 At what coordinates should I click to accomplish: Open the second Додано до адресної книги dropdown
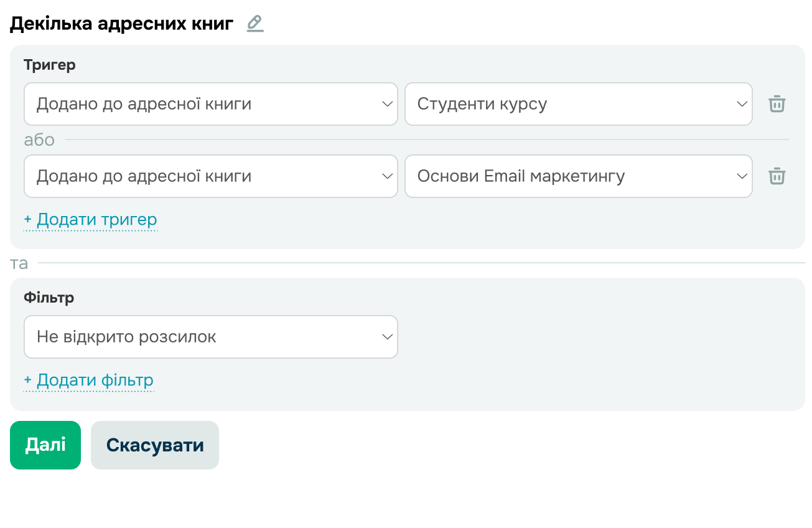(x=210, y=176)
